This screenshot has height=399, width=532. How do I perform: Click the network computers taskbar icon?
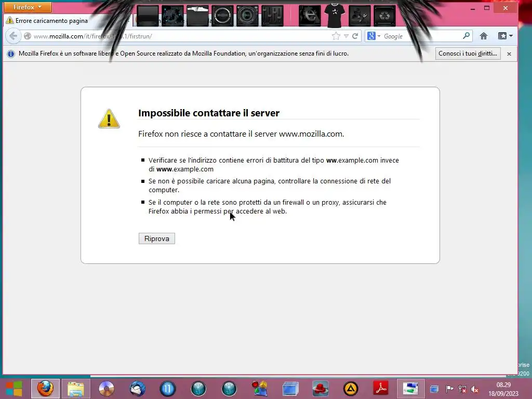(410, 389)
